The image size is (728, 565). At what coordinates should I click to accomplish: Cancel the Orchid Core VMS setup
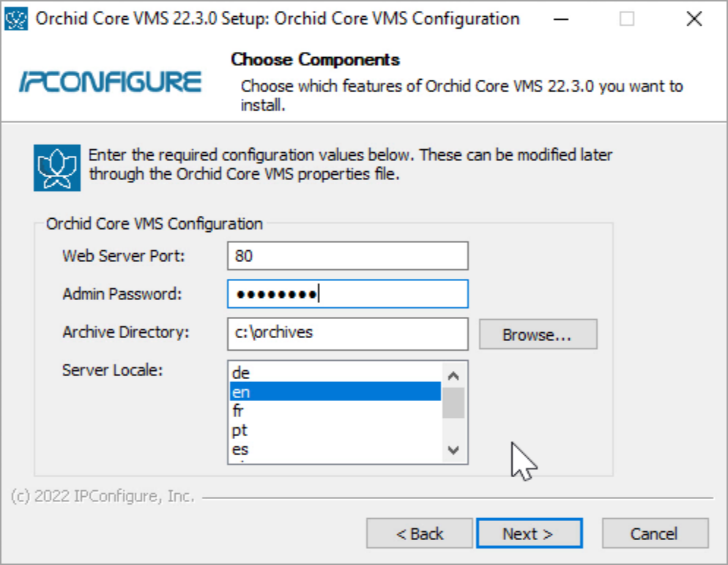(654, 534)
